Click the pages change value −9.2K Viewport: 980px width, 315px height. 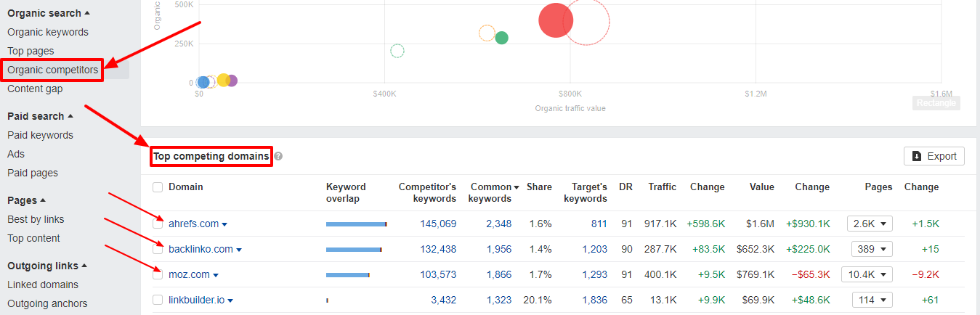pos(926,274)
